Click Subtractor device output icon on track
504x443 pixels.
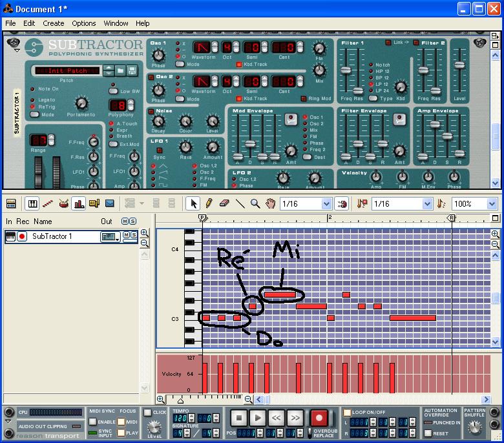pyautogui.click(x=110, y=237)
